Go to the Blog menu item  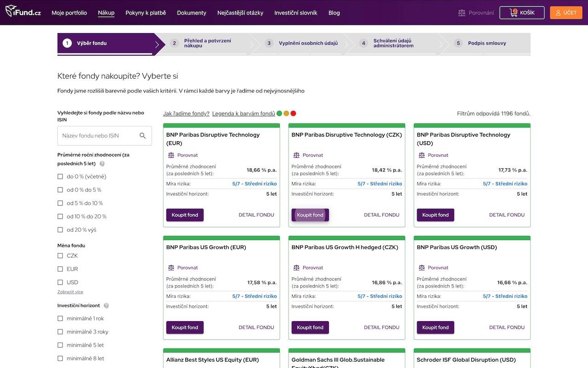(x=334, y=13)
